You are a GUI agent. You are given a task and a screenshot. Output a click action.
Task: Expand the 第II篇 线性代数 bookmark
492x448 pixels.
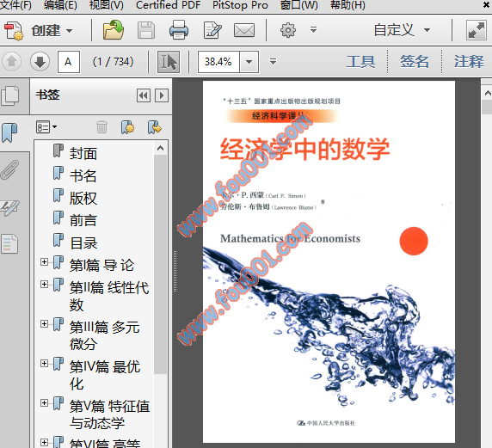[44, 285]
